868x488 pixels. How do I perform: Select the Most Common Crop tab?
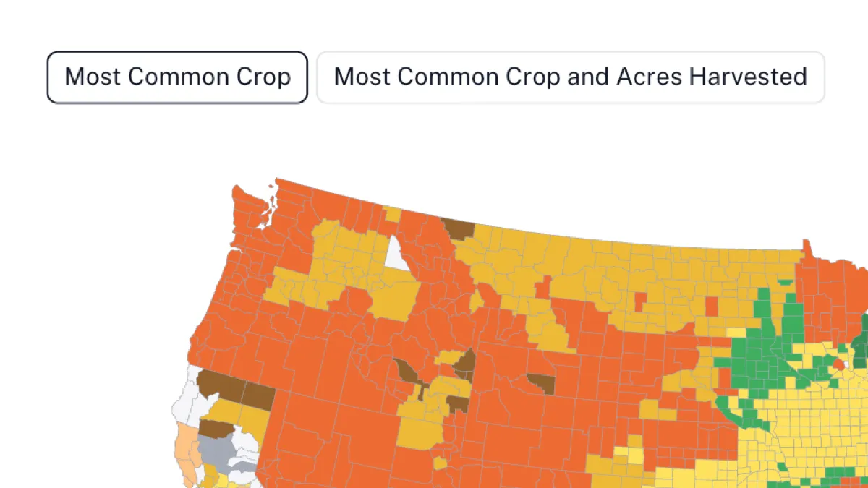point(177,77)
